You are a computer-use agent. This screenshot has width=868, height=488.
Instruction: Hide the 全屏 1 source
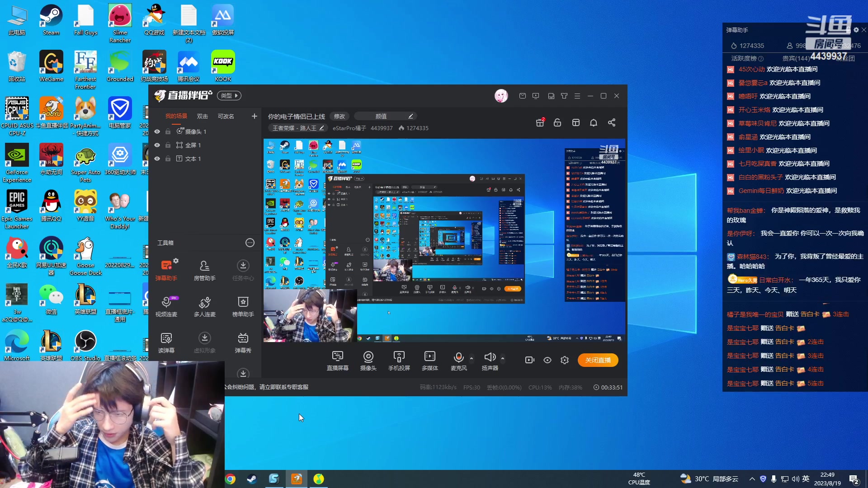[157, 145]
